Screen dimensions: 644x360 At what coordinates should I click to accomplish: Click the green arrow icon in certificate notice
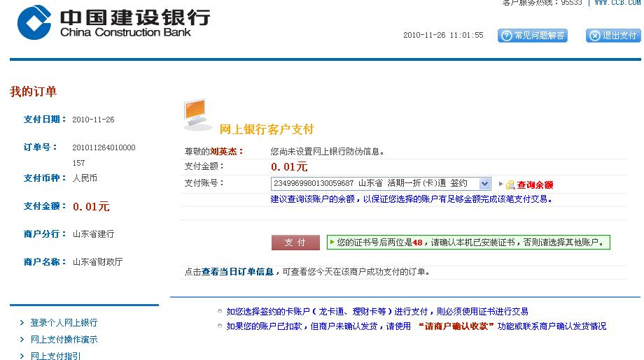[332, 243]
